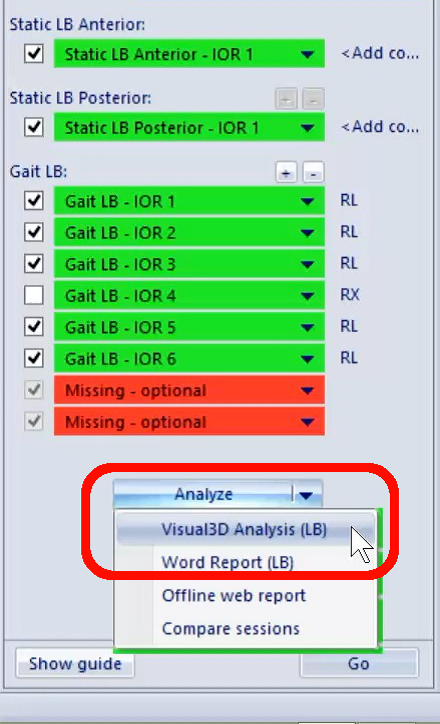Click the Gait LB minus button

point(313,173)
